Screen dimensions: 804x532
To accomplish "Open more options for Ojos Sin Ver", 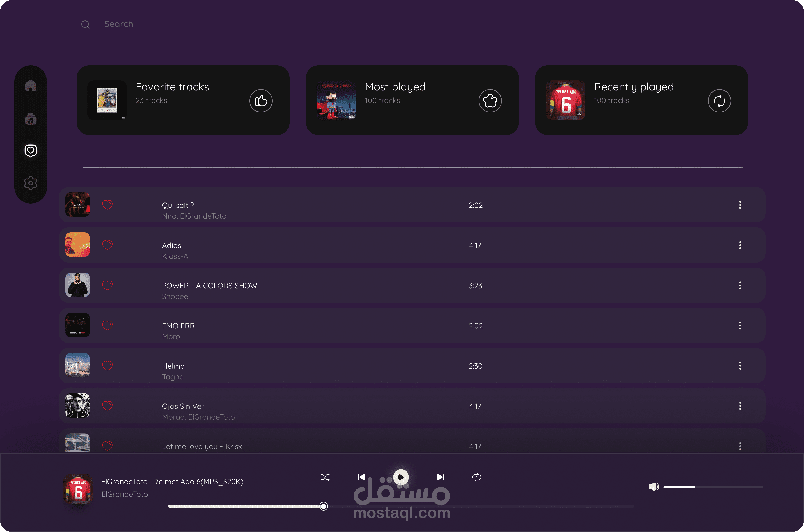I will pyautogui.click(x=740, y=406).
